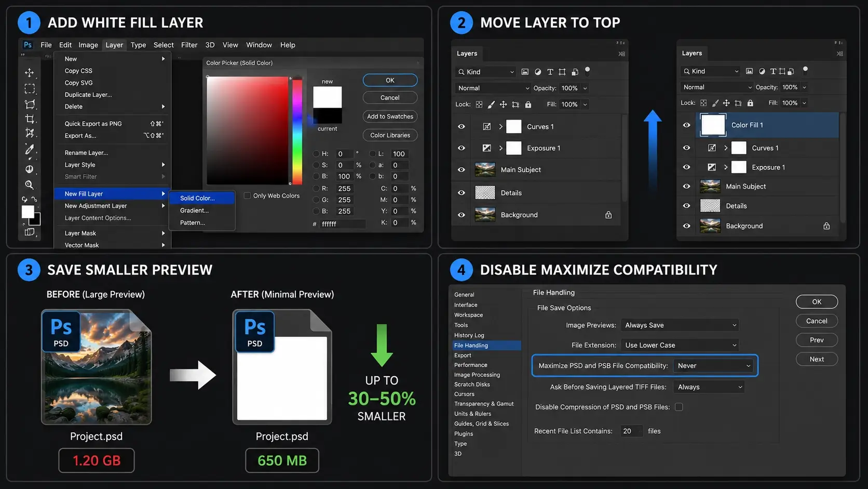Click OK in the Color Picker dialog

(390, 80)
